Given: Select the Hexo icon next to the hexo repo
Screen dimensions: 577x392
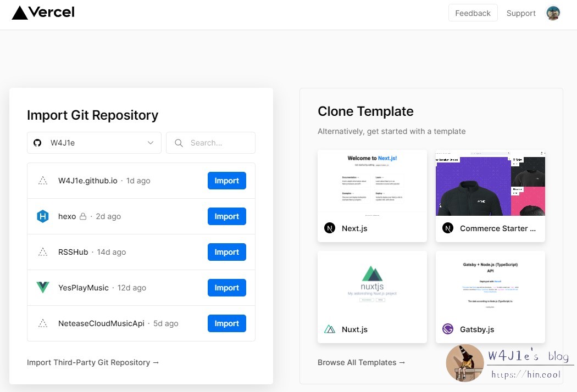Looking at the screenshot, I should pyautogui.click(x=43, y=216).
